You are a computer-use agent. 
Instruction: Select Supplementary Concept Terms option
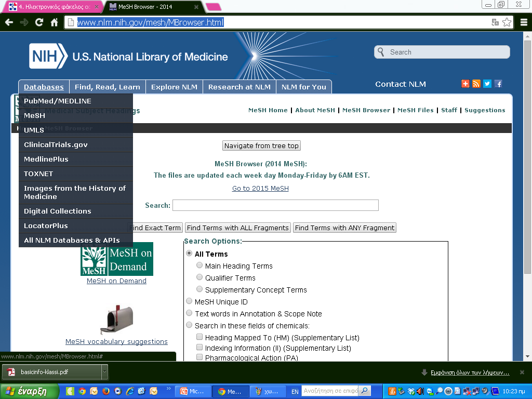click(199, 289)
